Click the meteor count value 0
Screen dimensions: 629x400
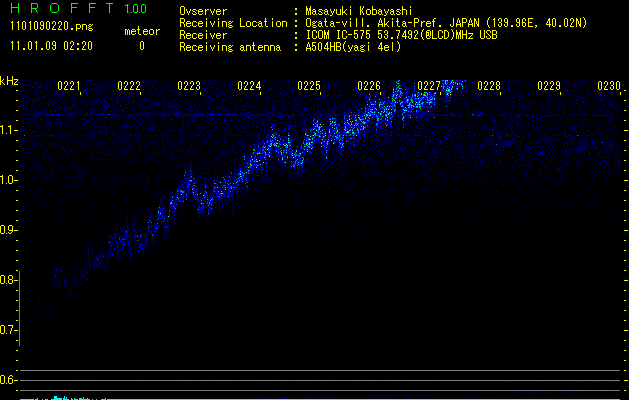[142, 46]
